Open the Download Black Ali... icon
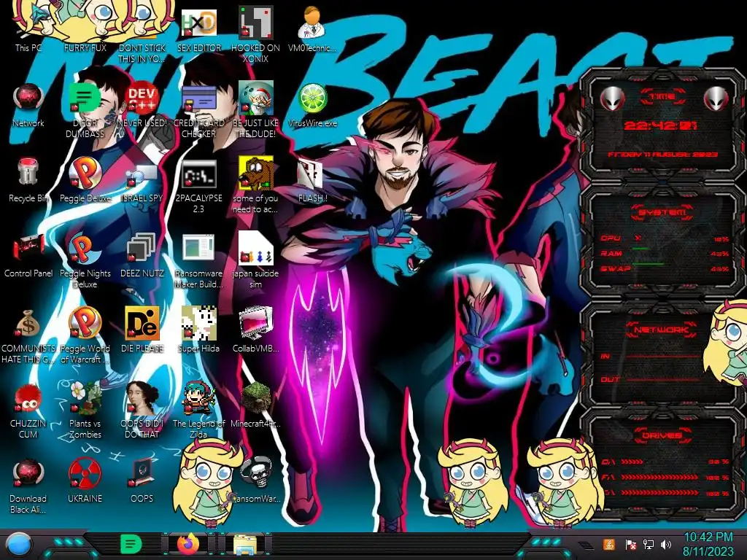This screenshot has width=747, height=560. point(28,486)
